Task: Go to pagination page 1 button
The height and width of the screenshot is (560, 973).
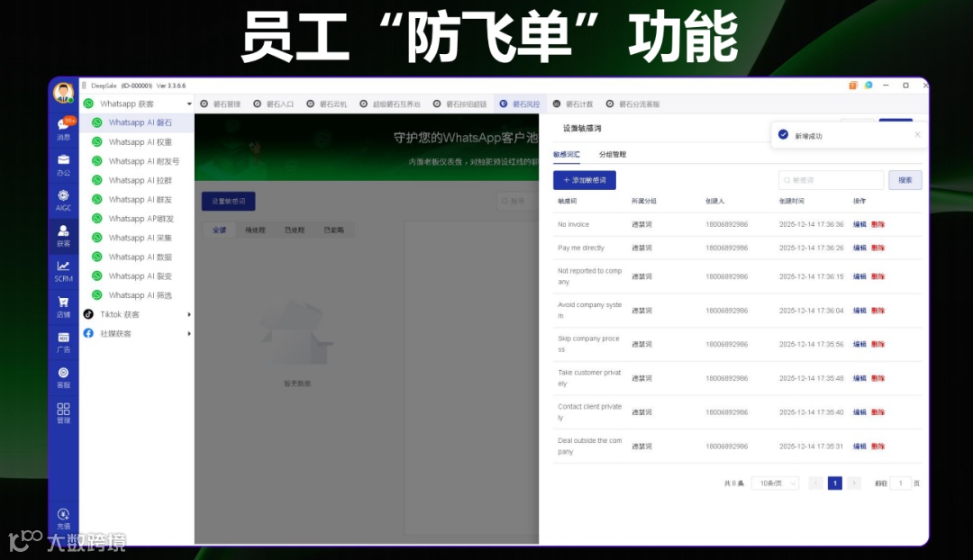Action: click(835, 483)
